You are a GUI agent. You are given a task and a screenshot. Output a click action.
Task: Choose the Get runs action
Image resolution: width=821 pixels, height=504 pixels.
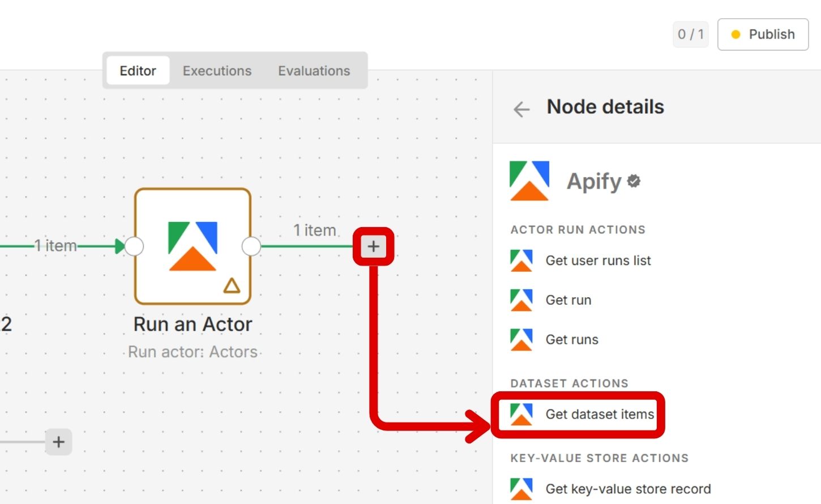pos(571,340)
